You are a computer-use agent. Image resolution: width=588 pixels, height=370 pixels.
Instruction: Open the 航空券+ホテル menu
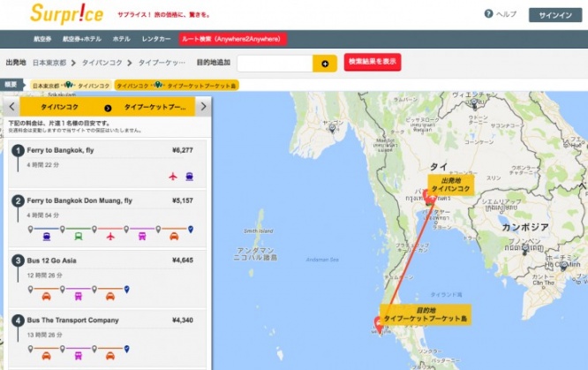[82, 39]
